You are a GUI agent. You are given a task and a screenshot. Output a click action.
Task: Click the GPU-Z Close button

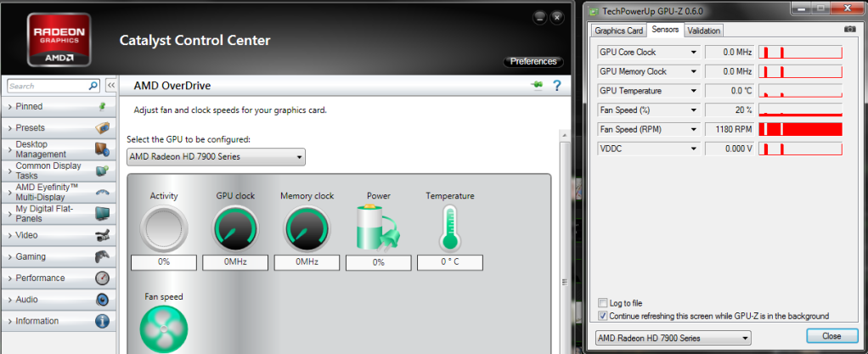click(x=831, y=335)
